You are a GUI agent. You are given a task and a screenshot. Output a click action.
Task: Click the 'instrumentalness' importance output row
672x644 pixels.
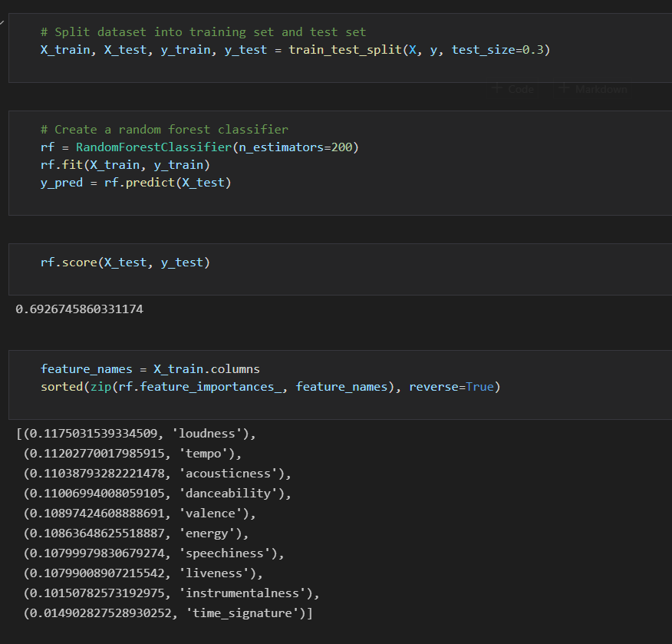coord(171,593)
